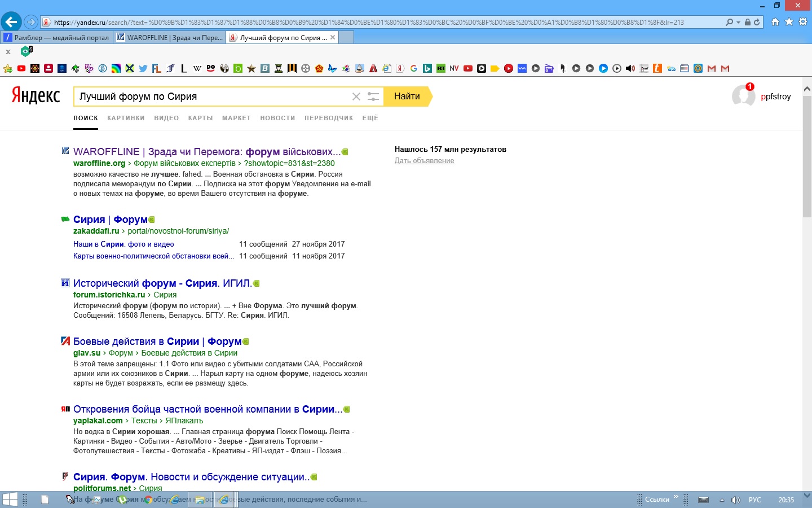This screenshot has width=812, height=508.
Task: Open the RT bookmark icon
Action: pos(441,68)
